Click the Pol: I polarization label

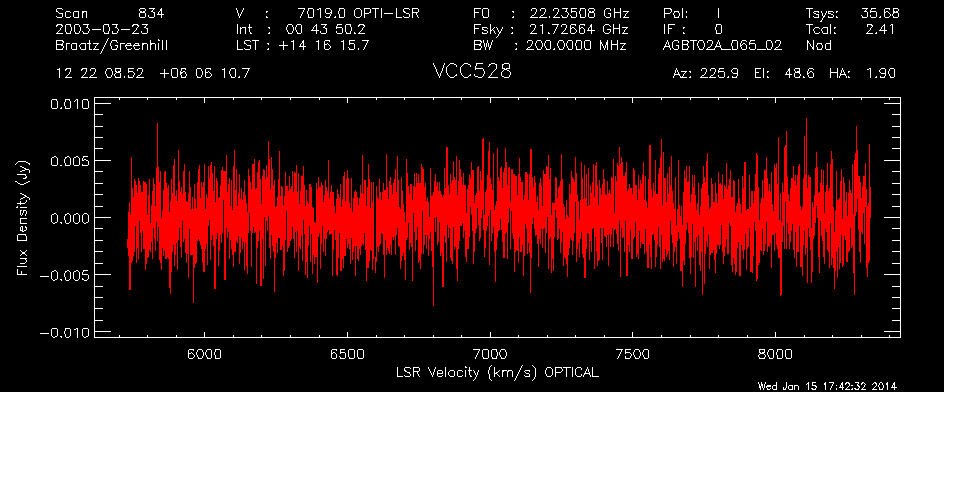691,13
